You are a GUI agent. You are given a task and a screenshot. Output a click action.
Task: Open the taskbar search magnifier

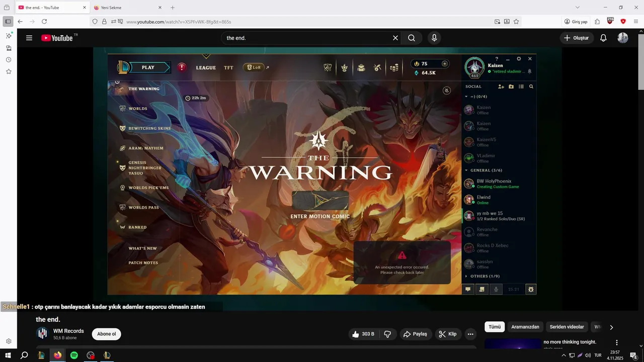tap(24, 355)
